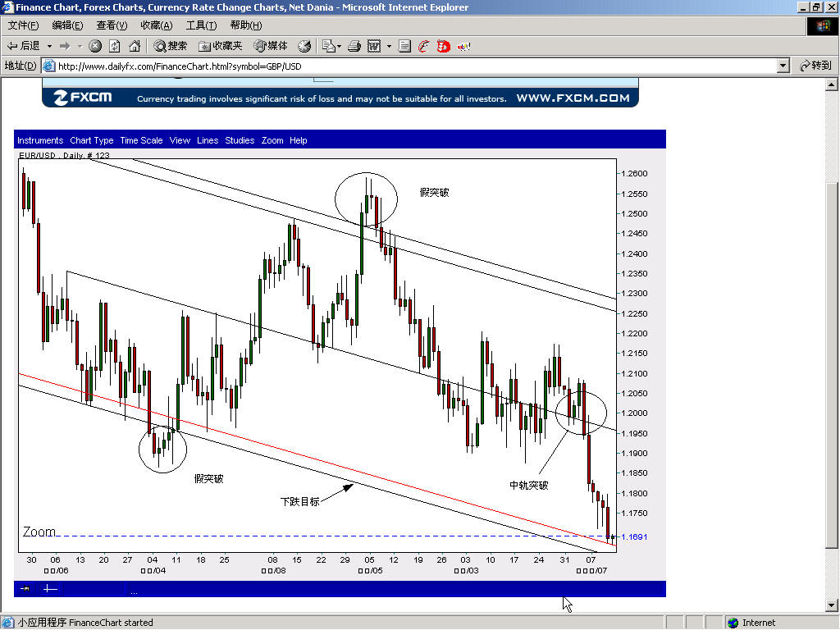The image size is (840, 630).
Task: Click the Windows logo throbber icon
Action: pos(822,26)
